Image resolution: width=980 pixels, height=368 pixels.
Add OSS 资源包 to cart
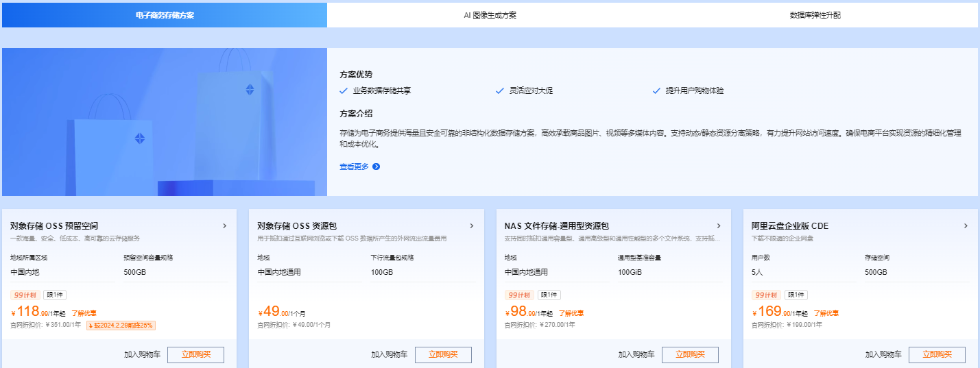click(390, 355)
